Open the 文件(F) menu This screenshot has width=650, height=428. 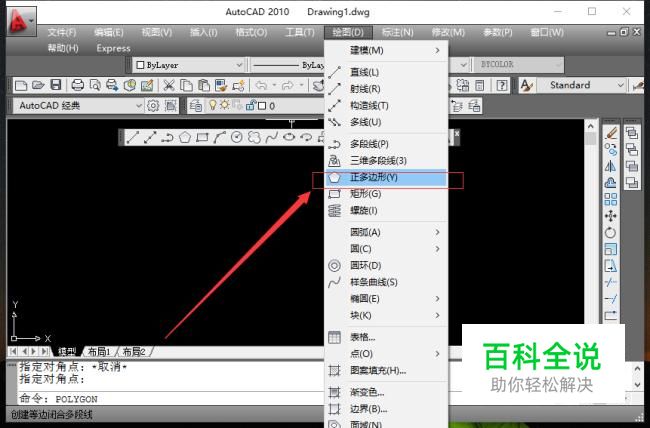point(62,32)
